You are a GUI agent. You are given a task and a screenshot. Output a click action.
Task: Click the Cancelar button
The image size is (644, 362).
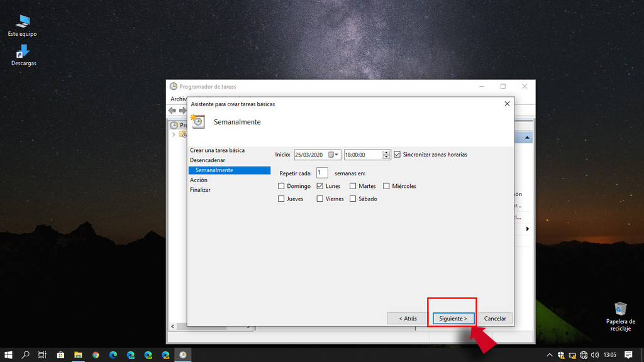[495, 319]
